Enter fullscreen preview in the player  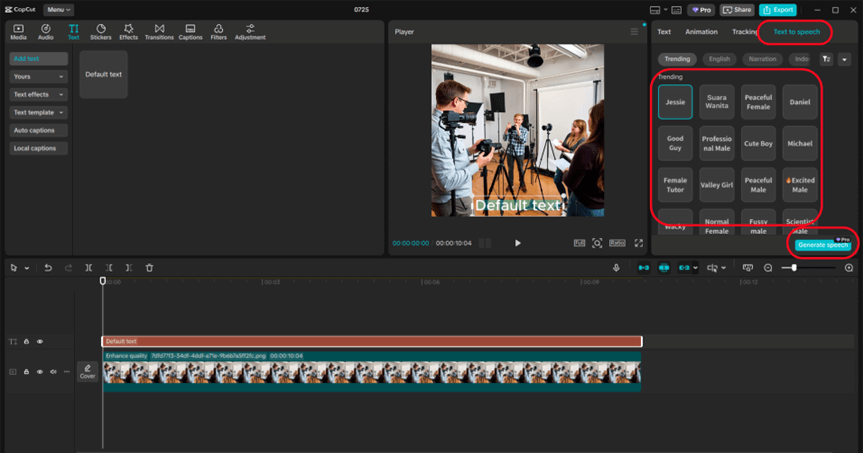(x=638, y=243)
